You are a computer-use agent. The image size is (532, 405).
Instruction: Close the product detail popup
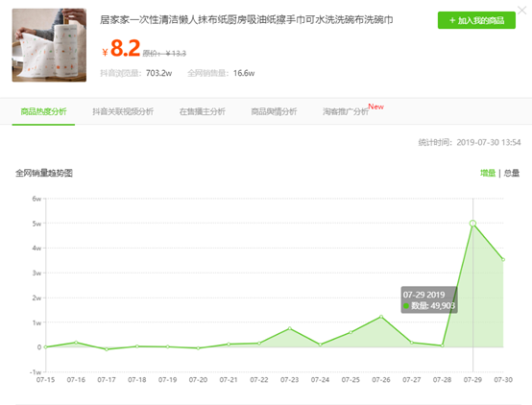click(521, 11)
